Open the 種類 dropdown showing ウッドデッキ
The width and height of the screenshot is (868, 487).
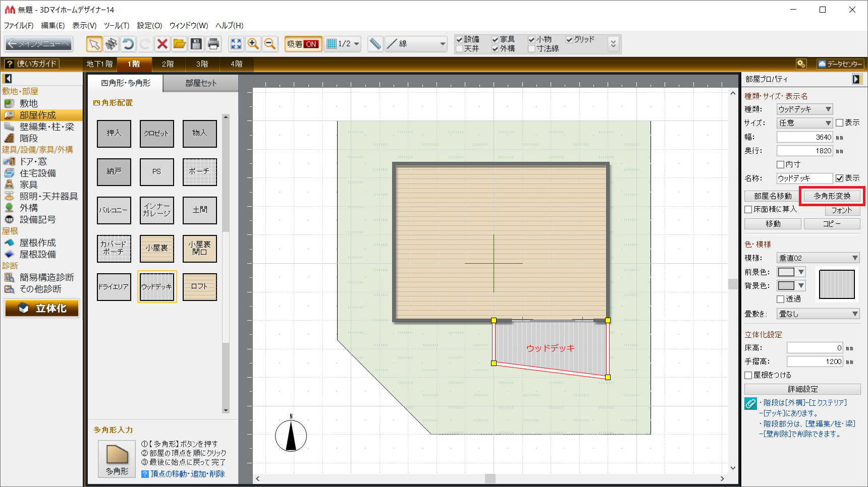[804, 109]
